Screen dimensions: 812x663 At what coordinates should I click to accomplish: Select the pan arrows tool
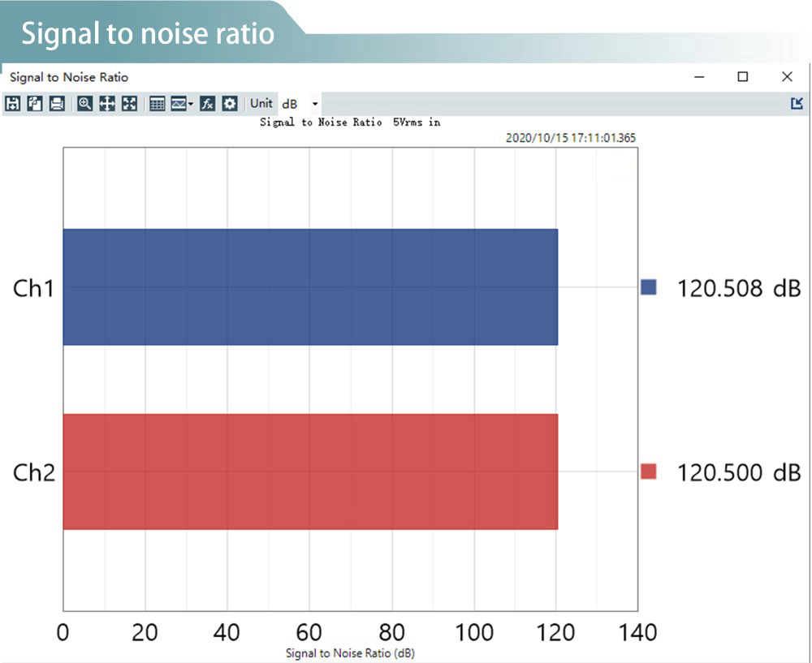[107, 104]
